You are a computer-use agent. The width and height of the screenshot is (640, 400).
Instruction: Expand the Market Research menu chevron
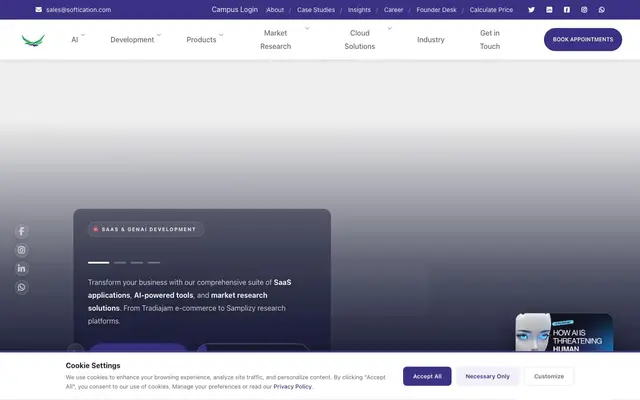click(307, 29)
